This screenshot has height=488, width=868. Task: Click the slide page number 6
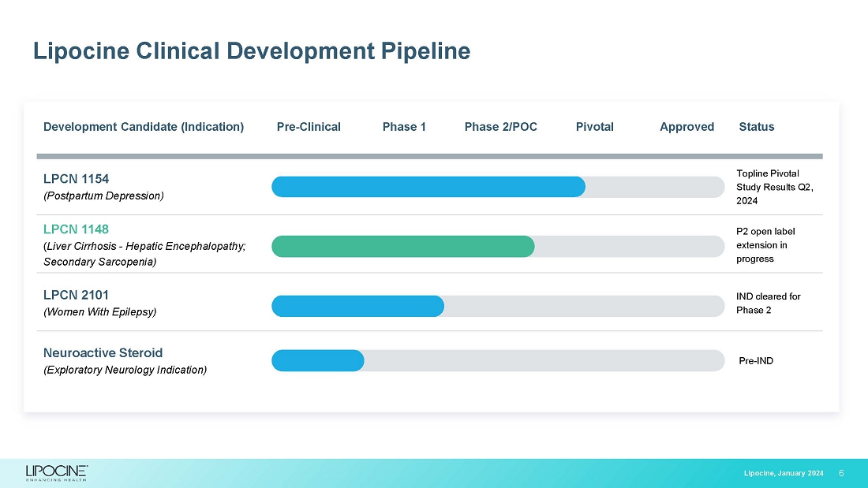pos(841,473)
